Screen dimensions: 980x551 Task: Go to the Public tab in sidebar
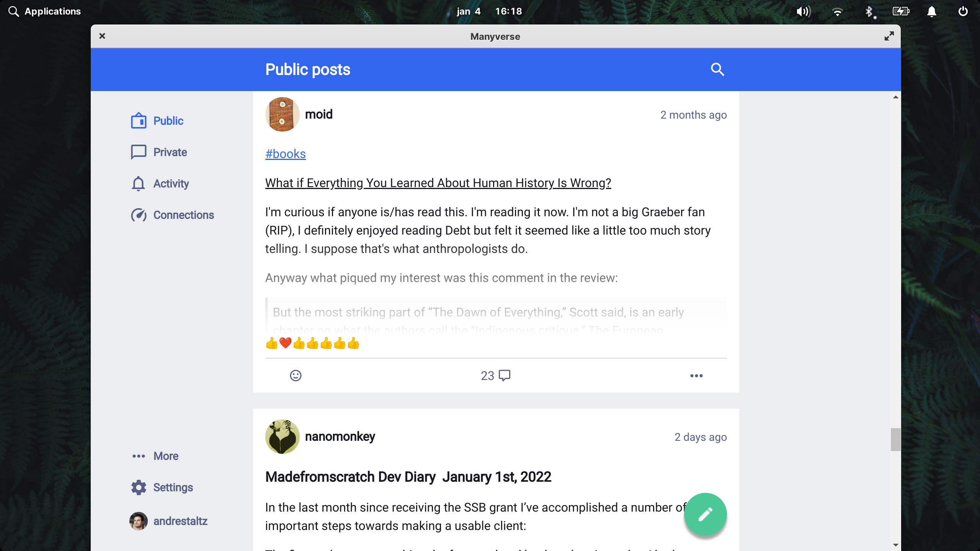pos(157,121)
